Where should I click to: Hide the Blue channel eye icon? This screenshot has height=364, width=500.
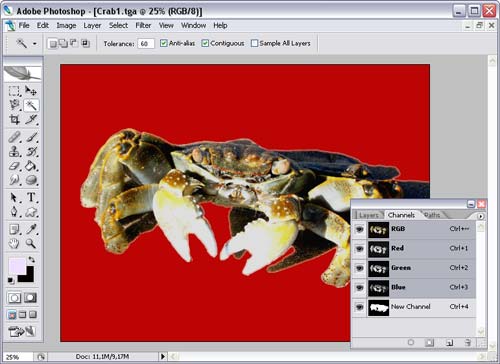point(359,287)
